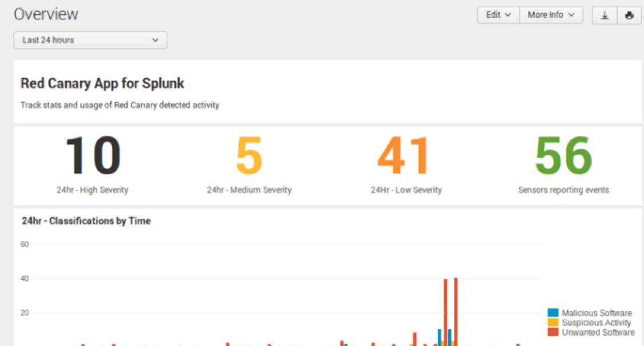Click the High Severity value 10

coord(92,156)
